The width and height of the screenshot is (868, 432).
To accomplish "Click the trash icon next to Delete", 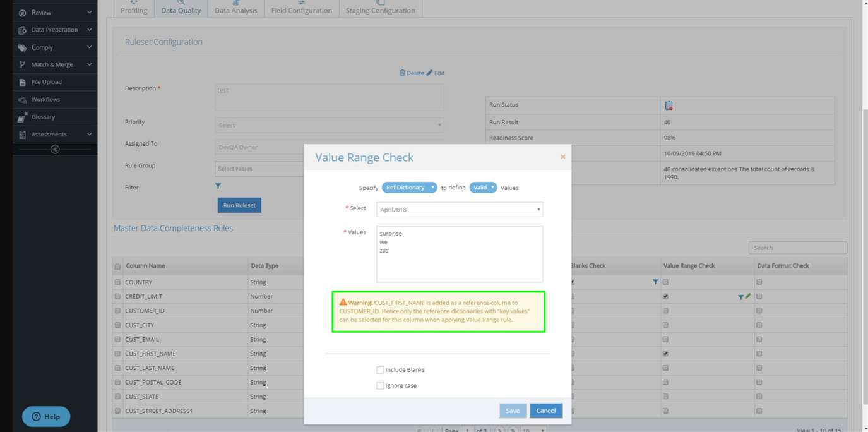I will 402,73.
